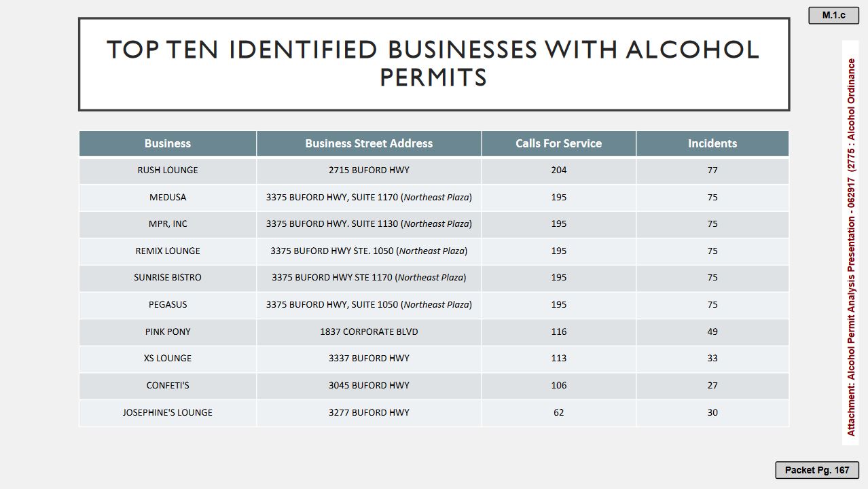
Task: Click the JOSEPHINE'S LOUNGE business cell
Action: coord(168,412)
